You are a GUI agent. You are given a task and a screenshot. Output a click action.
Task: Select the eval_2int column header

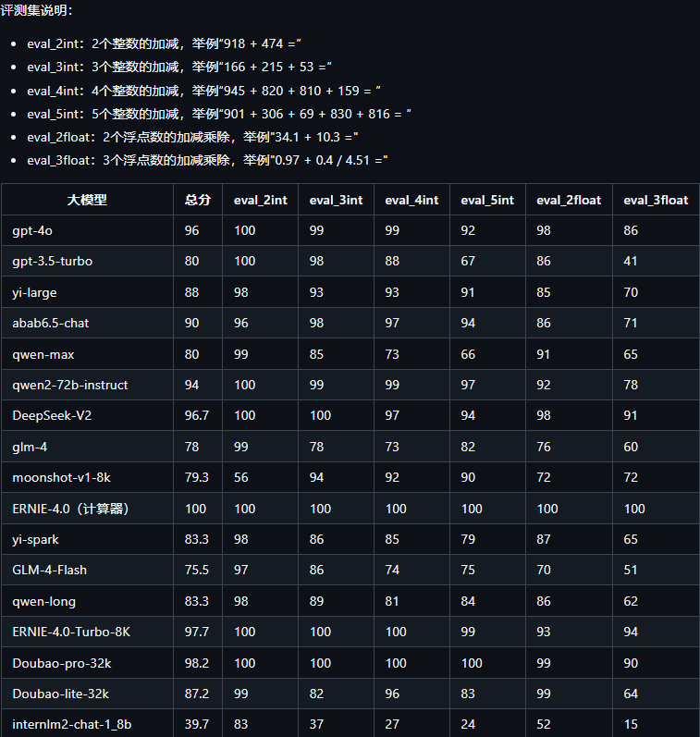(260, 200)
